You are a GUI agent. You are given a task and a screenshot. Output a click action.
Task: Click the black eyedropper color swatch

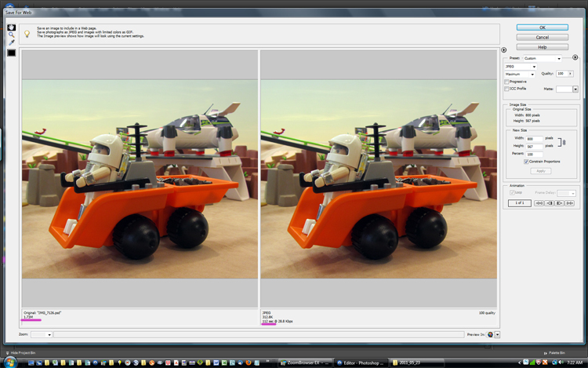pos(11,53)
